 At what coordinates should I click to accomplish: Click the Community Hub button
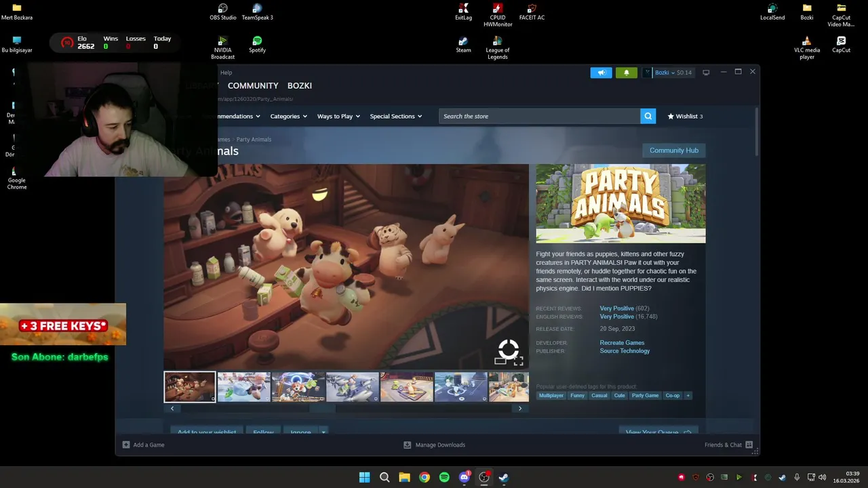point(673,150)
